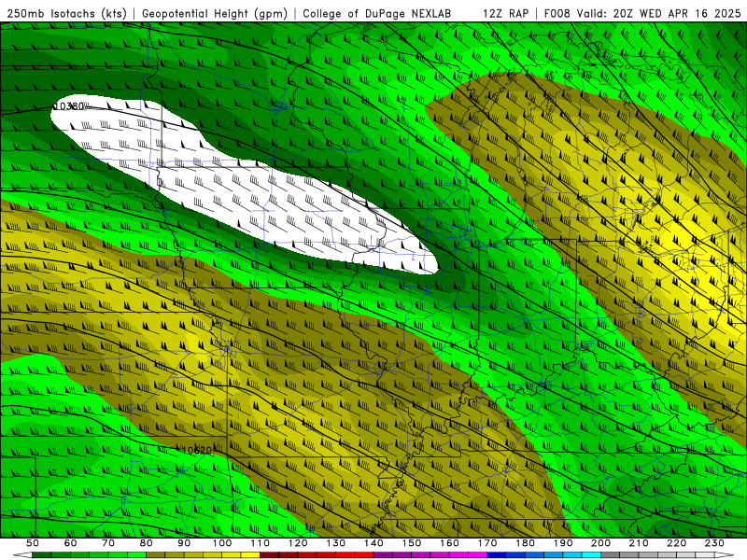Click the 10380 height contour label
This screenshot has height=560, width=747.
tap(69, 106)
